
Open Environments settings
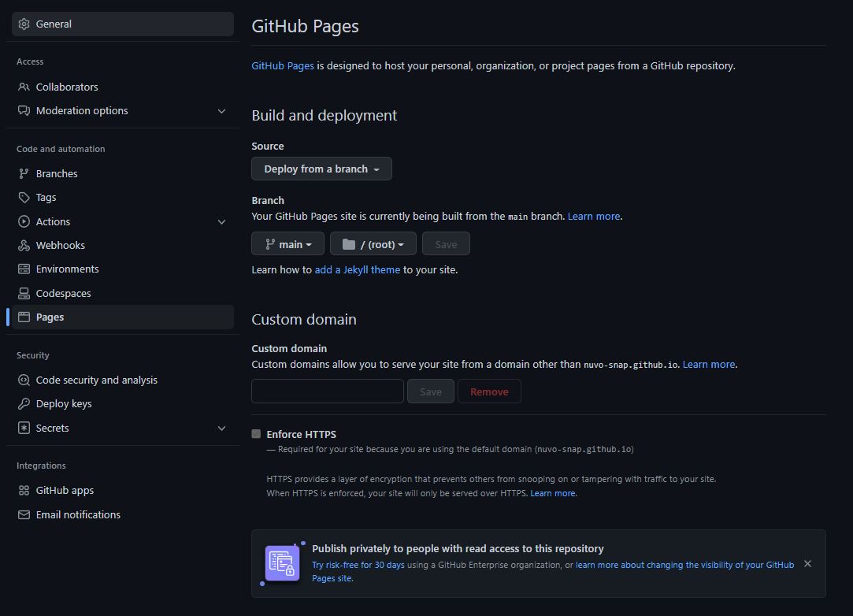pyautogui.click(x=123, y=269)
